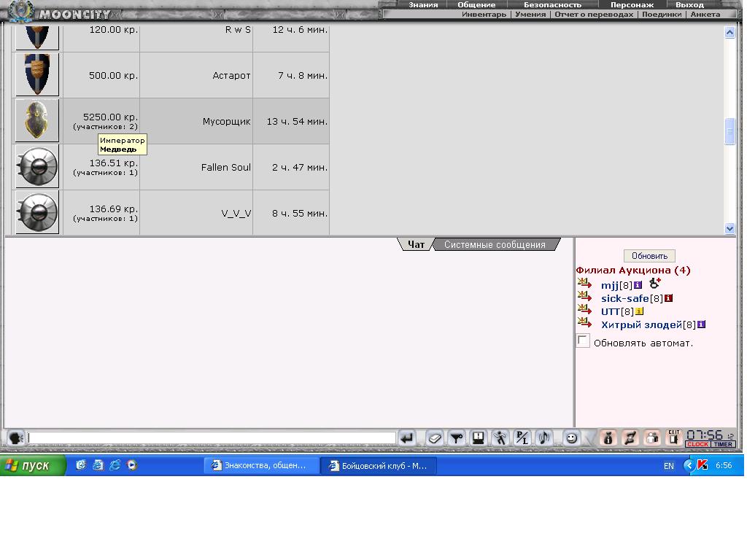The width and height of the screenshot is (747, 560).
Task: Switch to the CLOCK mode
Action: point(698,444)
